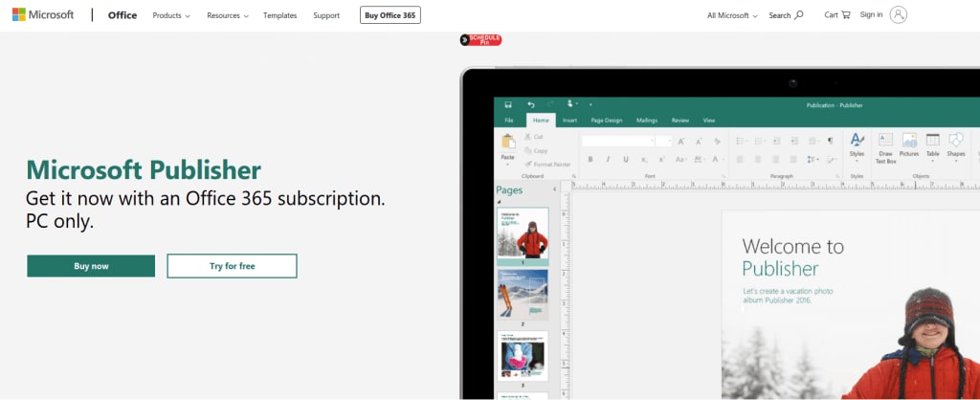Toggle paragraph marks display (¶)
This screenshot has height=400, width=980.
830,142
